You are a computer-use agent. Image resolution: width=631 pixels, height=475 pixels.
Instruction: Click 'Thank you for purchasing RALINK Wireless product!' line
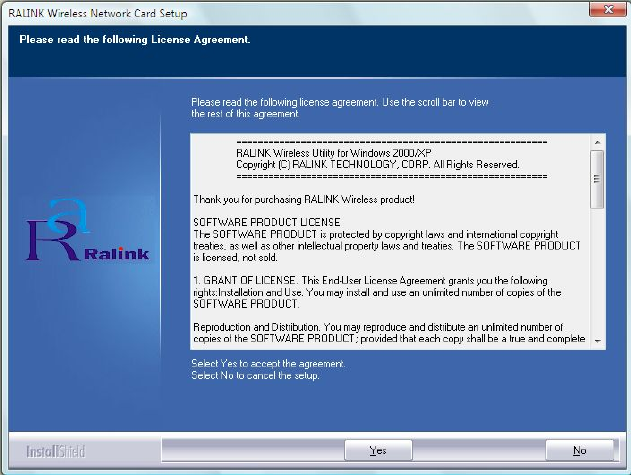pos(304,199)
